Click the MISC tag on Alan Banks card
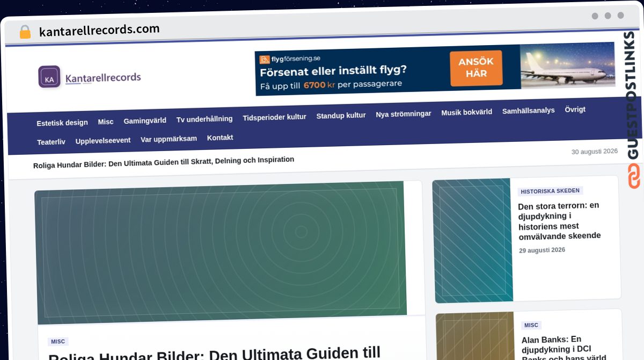644x360 pixels. tap(531, 325)
